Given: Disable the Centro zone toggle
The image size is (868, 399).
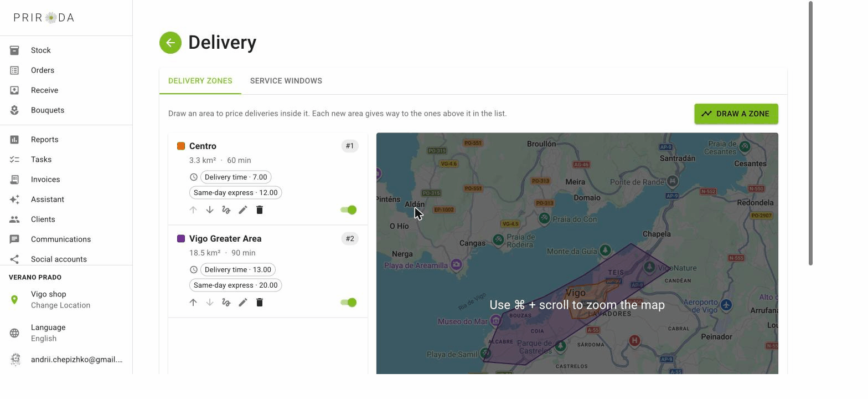Looking at the screenshot, I should pos(349,210).
